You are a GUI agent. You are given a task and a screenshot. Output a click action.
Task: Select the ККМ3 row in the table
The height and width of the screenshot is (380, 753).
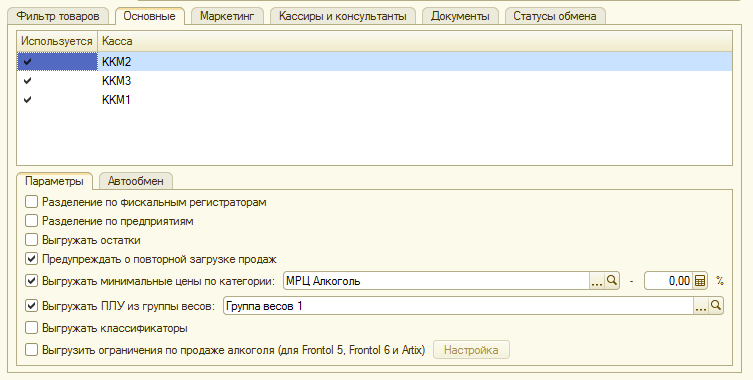coord(375,81)
